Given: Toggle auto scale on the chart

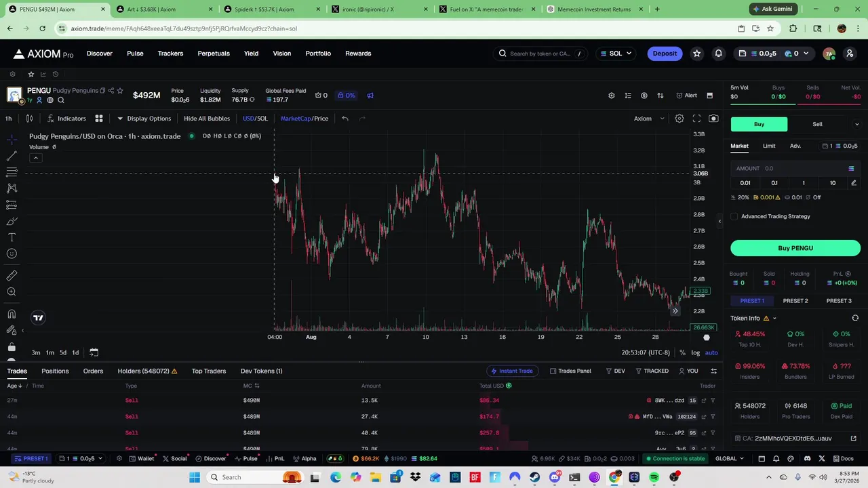Looking at the screenshot, I should [x=711, y=352].
